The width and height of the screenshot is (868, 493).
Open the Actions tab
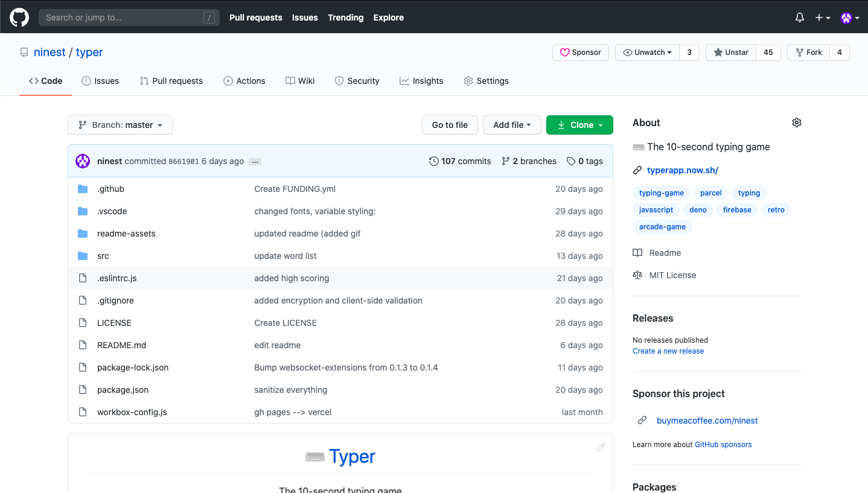click(244, 81)
